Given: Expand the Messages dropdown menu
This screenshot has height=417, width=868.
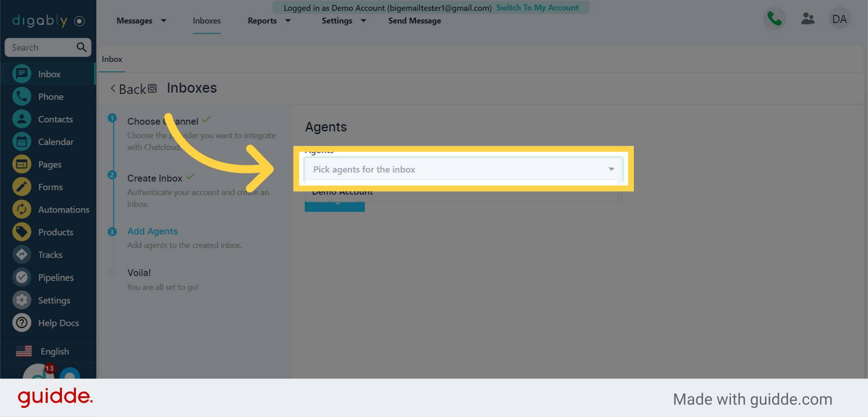Looking at the screenshot, I should [x=141, y=20].
